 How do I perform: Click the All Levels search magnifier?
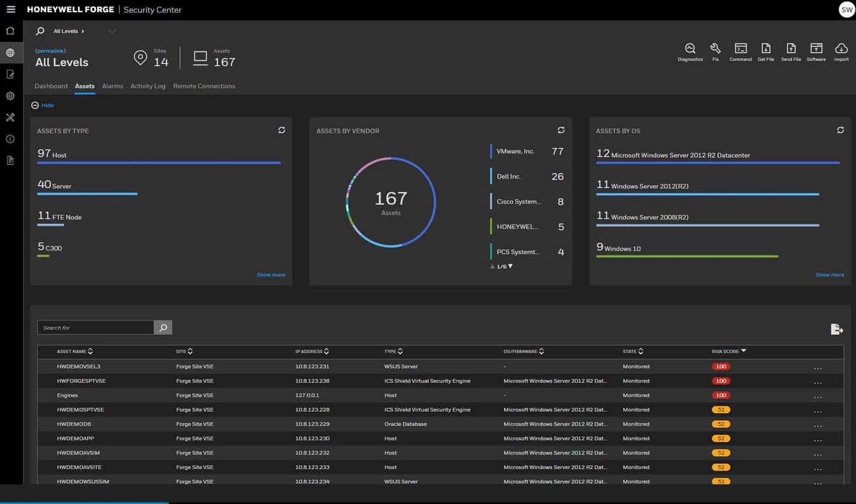click(40, 31)
